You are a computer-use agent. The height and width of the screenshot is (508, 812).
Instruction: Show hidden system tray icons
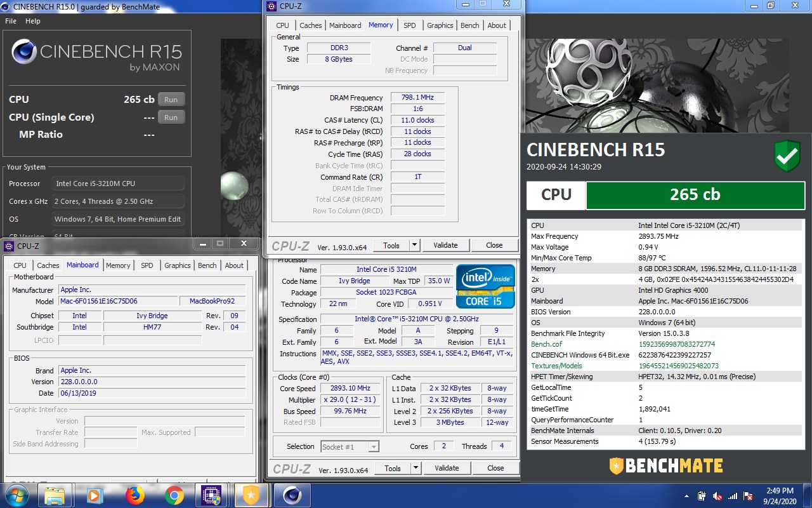(687, 495)
